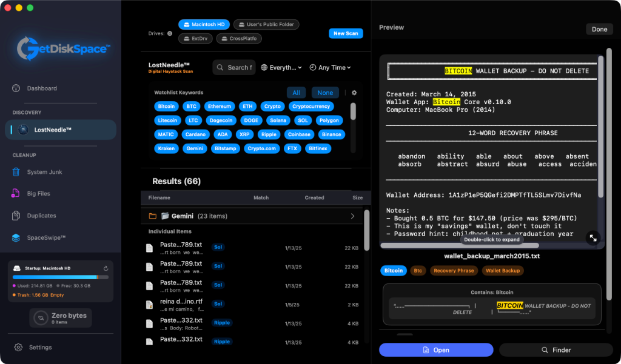The height and width of the screenshot is (364, 621).
Task: Sort results by Size column
Action: pos(358,197)
